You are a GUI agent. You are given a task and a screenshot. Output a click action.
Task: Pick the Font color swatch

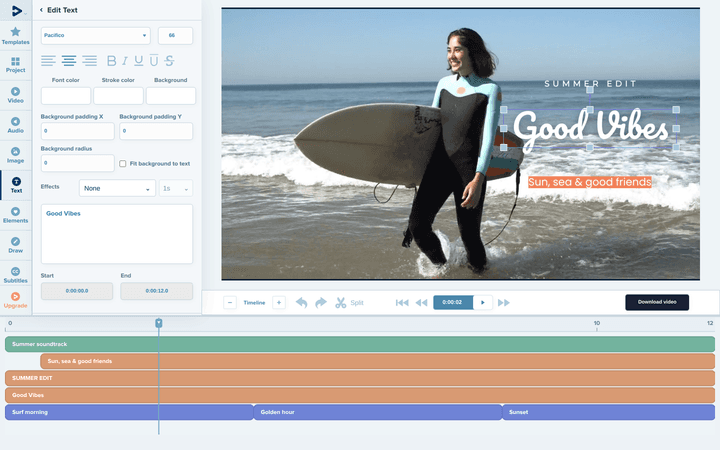[x=66, y=96]
